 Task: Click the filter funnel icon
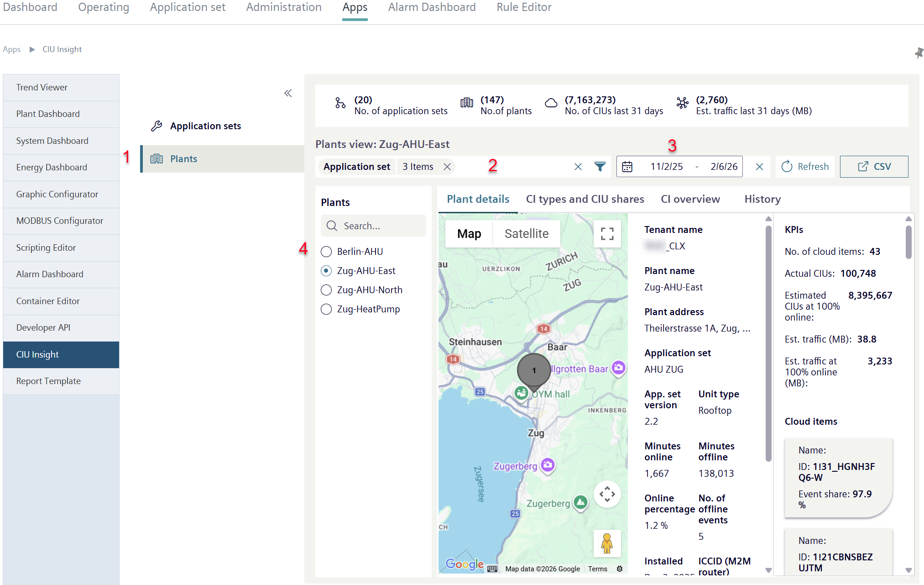click(600, 167)
